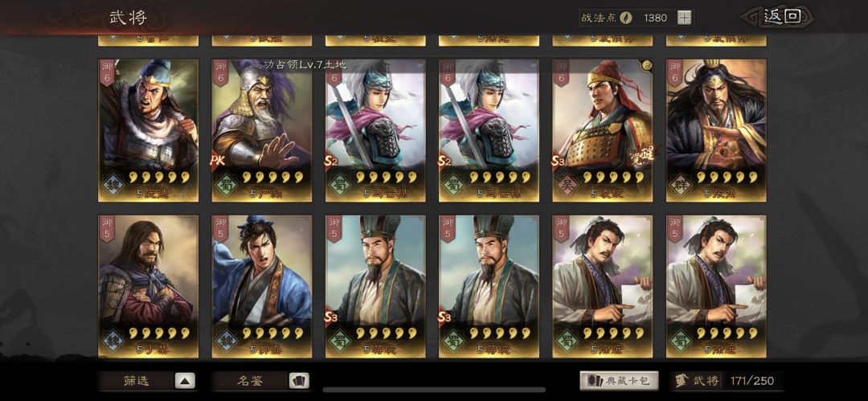The image size is (868, 401).
Task: Select the 张角 general card
Action: 716,131
